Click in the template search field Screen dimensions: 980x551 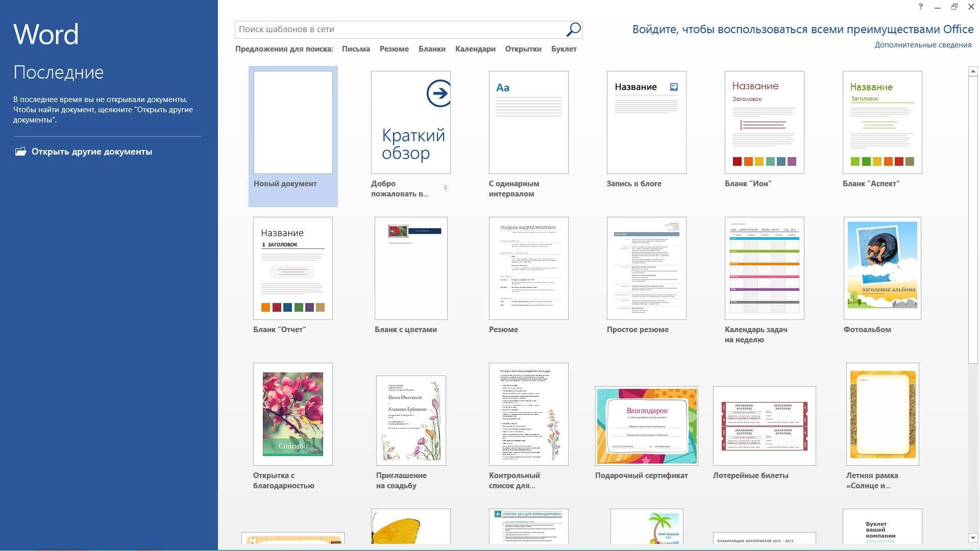(401, 30)
